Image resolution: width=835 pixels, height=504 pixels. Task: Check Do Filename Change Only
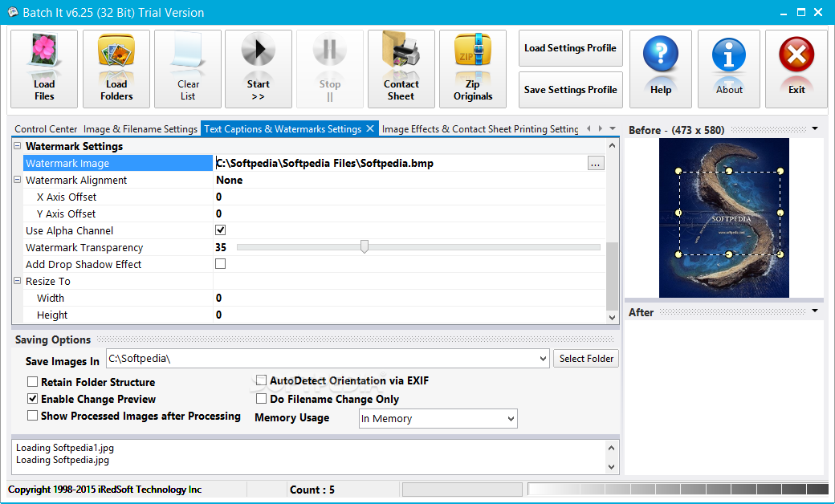coord(261,399)
